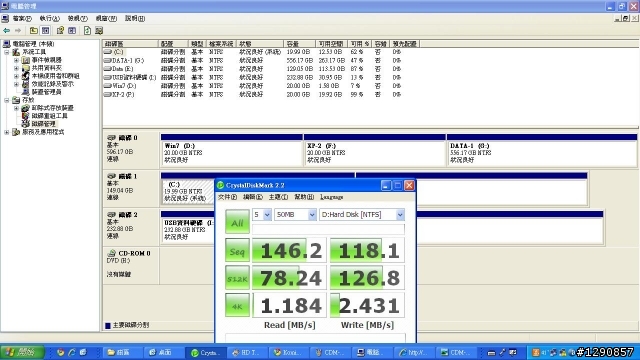Image resolution: width=640 pixels, height=360 pixels.
Task: Click the MMC console icon beside 檔案 menu
Action: tap(5, 18)
